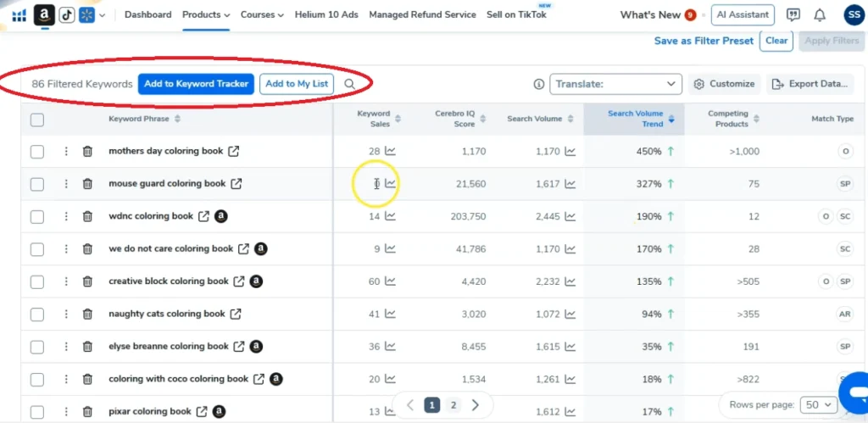868x423 pixels.
Task: Expand the Courses menu
Action: [263, 15]
